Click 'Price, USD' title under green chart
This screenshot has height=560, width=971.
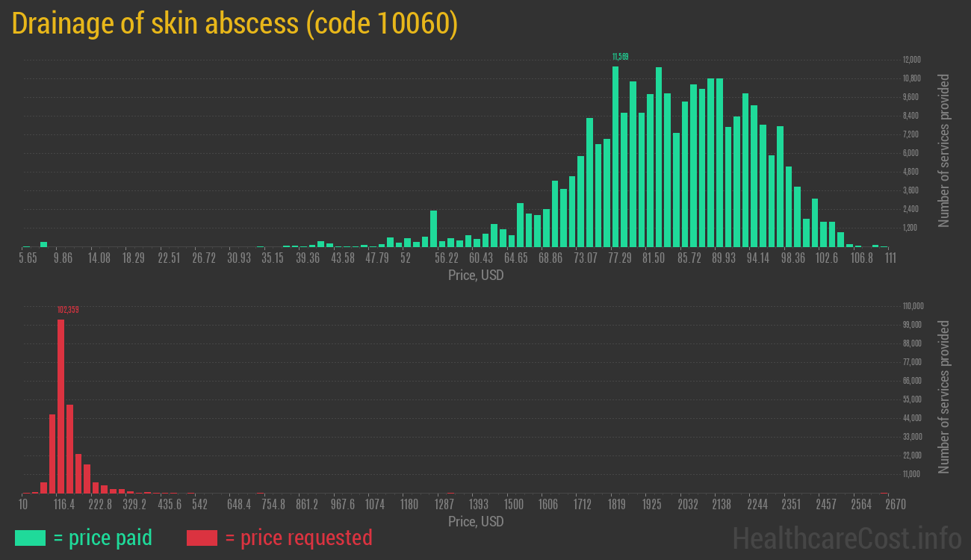click(476, 276)
